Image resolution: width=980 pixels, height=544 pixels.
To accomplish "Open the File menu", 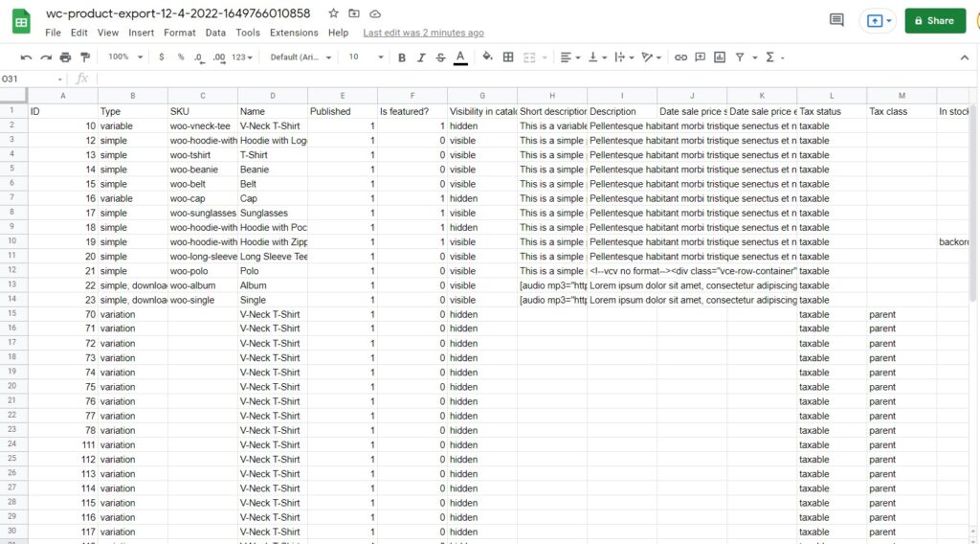I will tap(54, 33).
